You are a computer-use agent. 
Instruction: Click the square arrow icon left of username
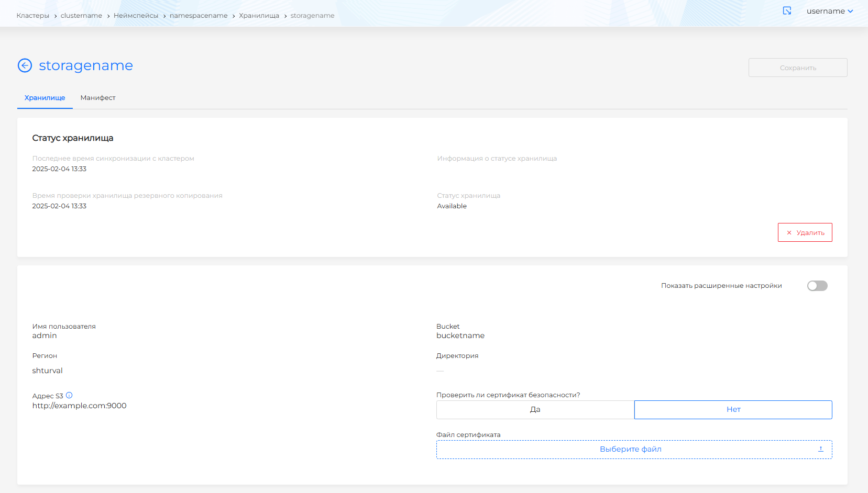coord(787,11)
